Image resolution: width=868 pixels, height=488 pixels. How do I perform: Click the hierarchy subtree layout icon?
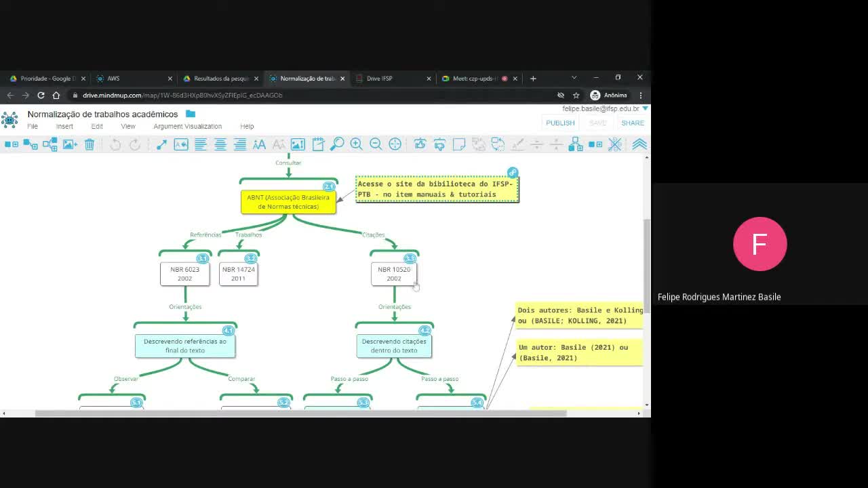(576, 144)
